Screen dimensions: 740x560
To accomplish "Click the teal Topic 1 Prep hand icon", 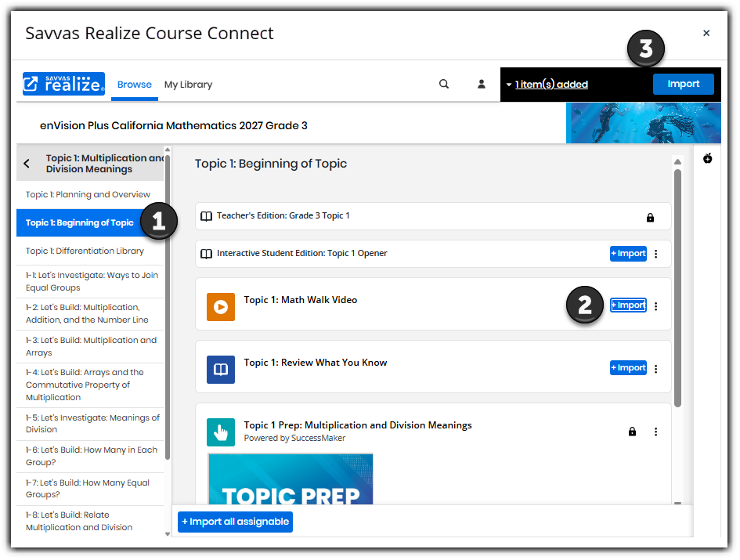I will coord(220,432).
